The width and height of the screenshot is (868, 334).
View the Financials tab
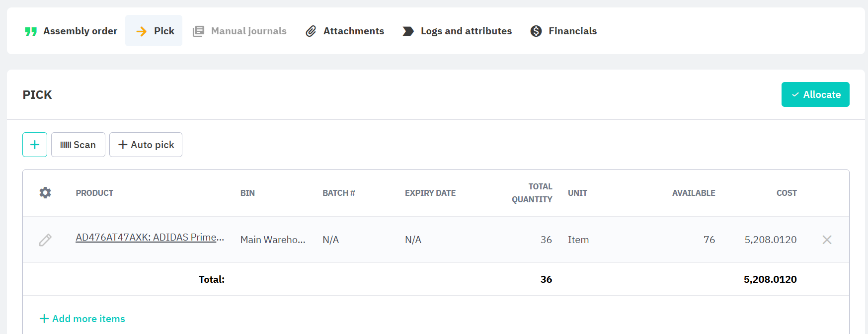pos(563,31)
